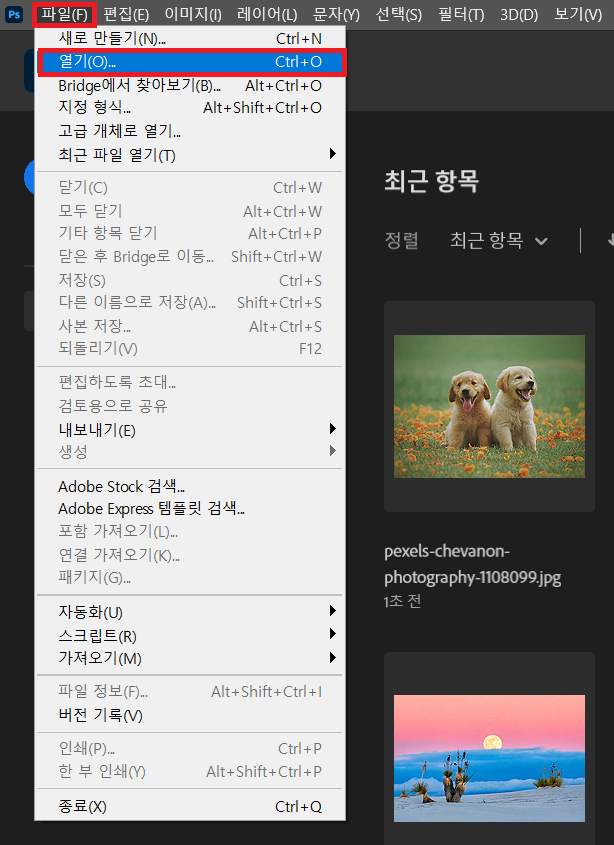This screenshot has height=845, width=614.
Task: Choose 새로 만들기(N)... from the file menu
Action: 190,39
